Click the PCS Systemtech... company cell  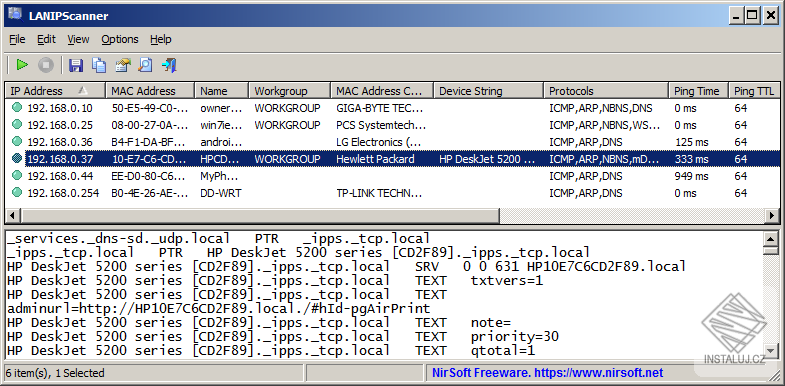tap(381, 125)
